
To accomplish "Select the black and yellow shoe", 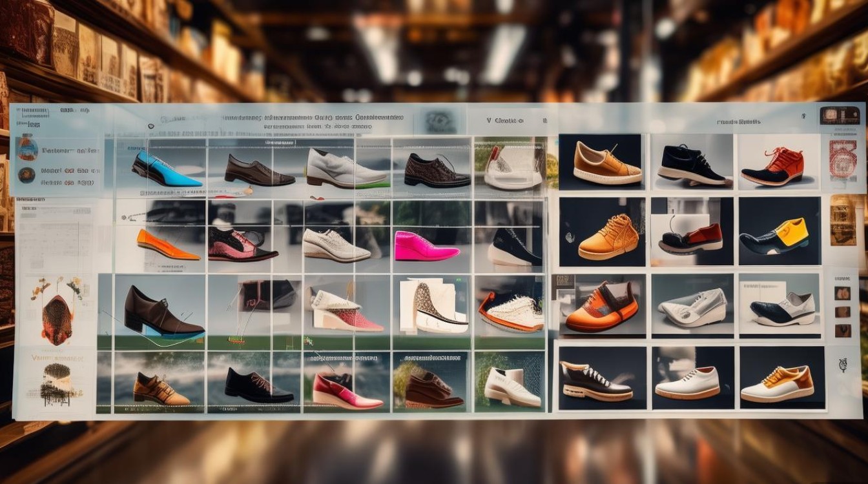I will click(774, 236).
